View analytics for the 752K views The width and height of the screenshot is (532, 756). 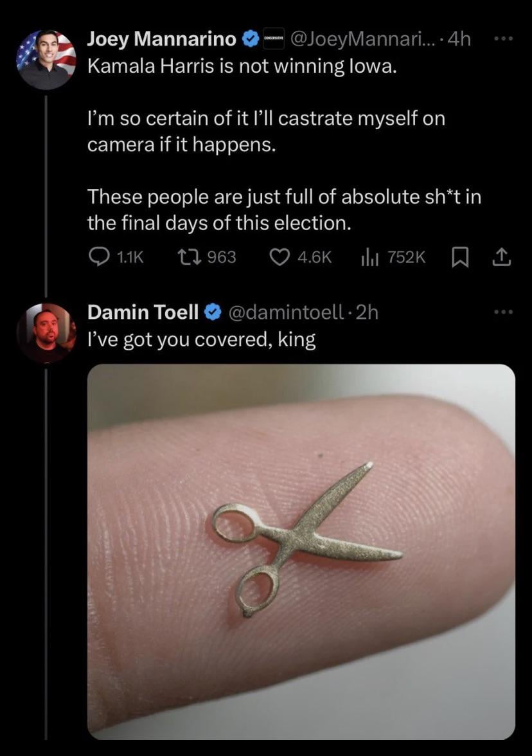coord(368,257)
